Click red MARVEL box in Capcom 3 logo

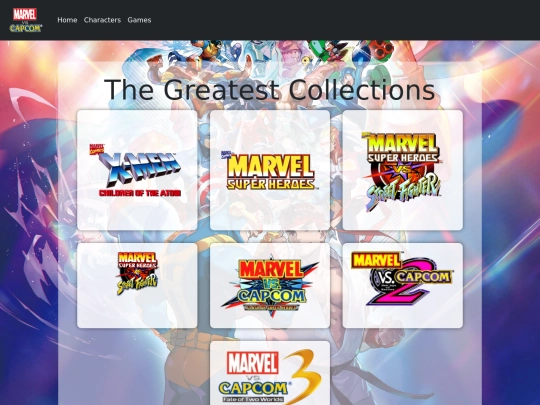point(253,363)
